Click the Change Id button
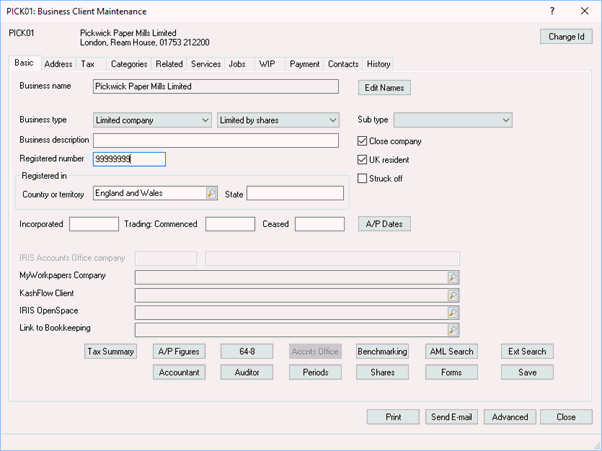The height and width of the screenshot is (451, 602). coord(566,36)
